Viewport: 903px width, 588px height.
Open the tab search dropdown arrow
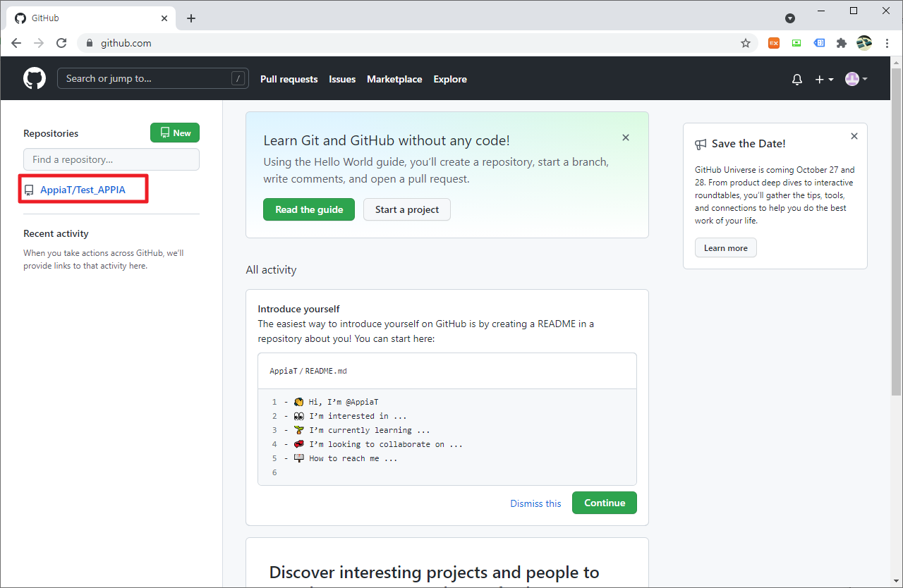point(790,18)
